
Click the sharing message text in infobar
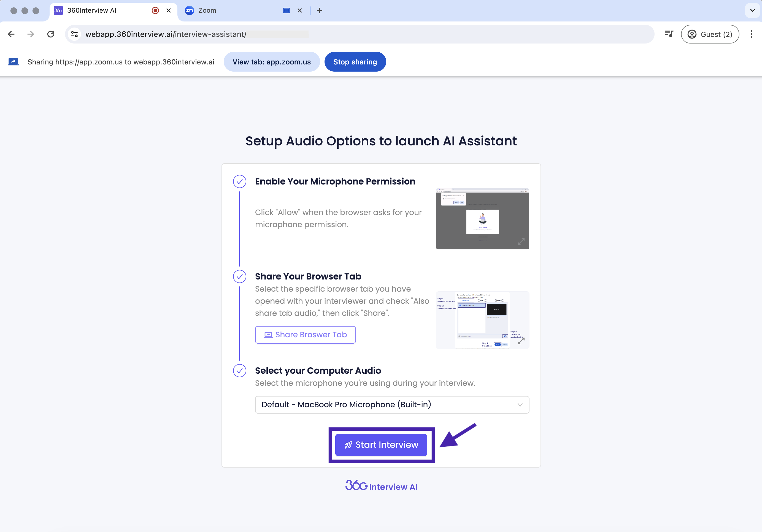tap(120, 62)
